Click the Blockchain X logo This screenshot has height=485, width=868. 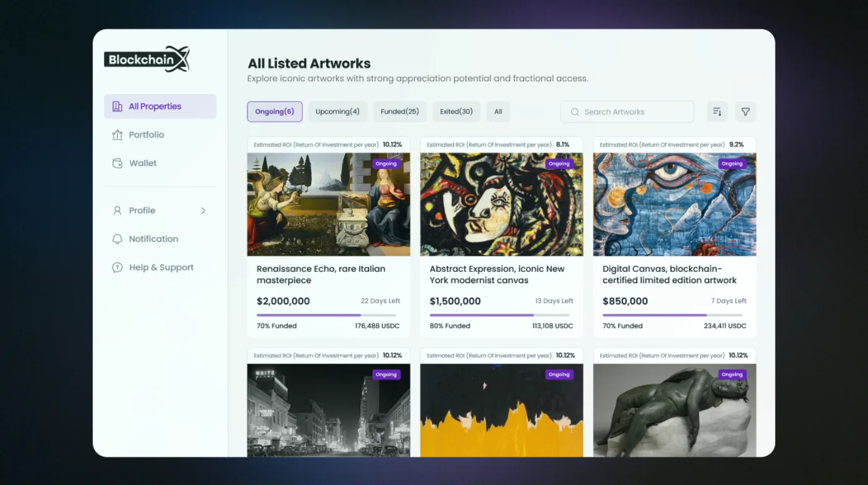pyautogui.click(x=147, y=59)
